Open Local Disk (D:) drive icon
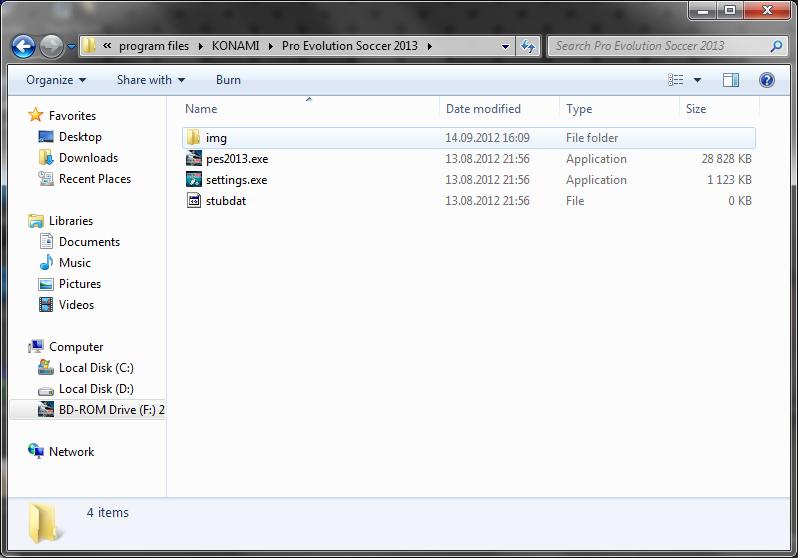798x558 pixels. tap(46, 390)
